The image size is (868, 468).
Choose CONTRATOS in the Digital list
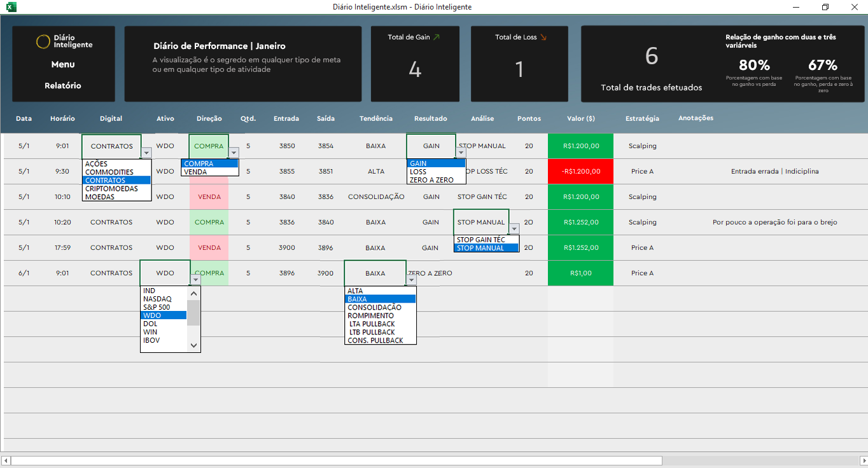[116, 181]
